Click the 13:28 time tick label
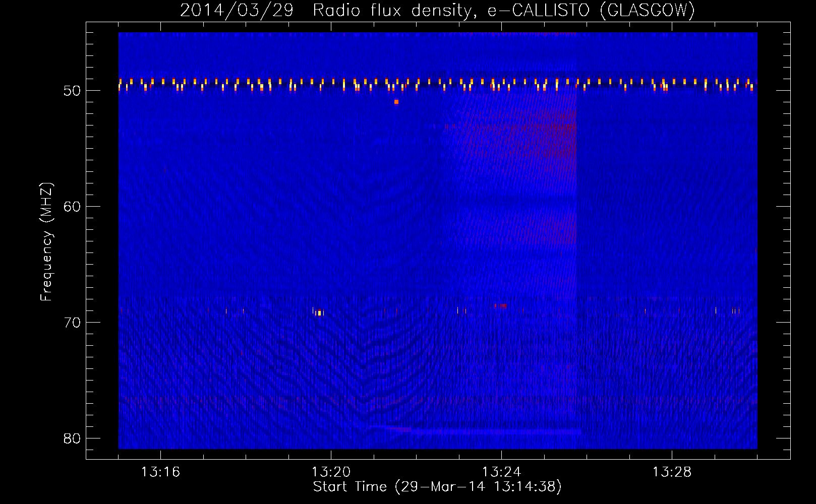 click(672, 472)
